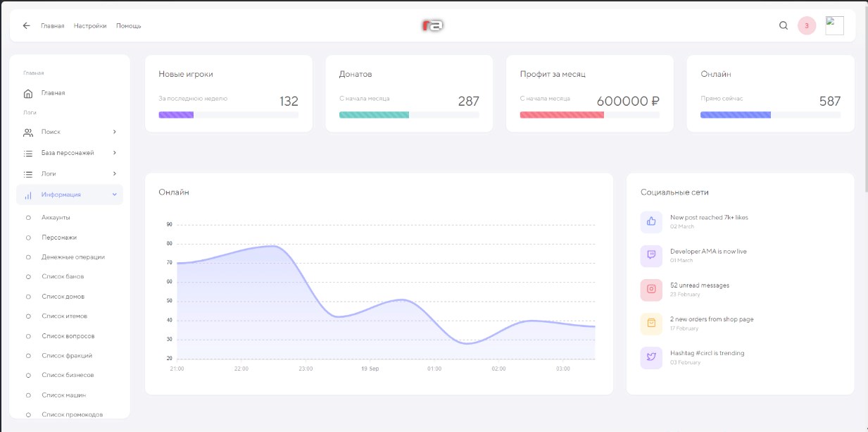Collapse the Информация section chevron
Screen dimensions: 868x432
coord(115,195)
